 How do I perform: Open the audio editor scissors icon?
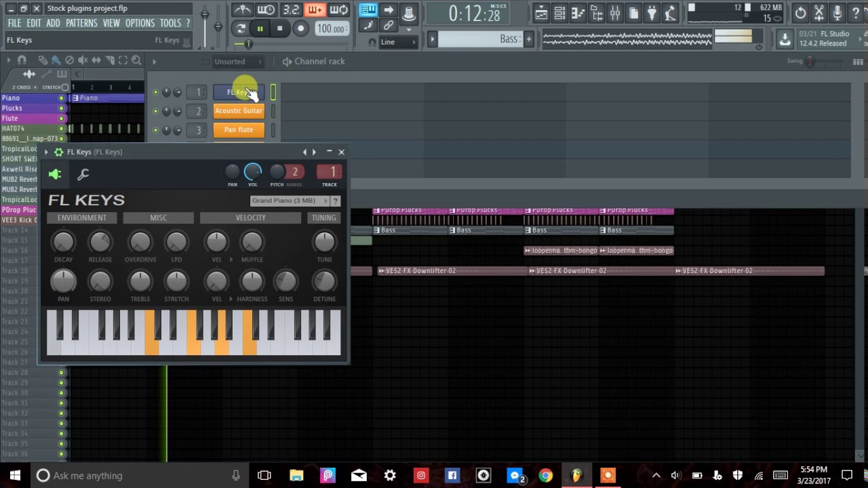pos(818,13)
